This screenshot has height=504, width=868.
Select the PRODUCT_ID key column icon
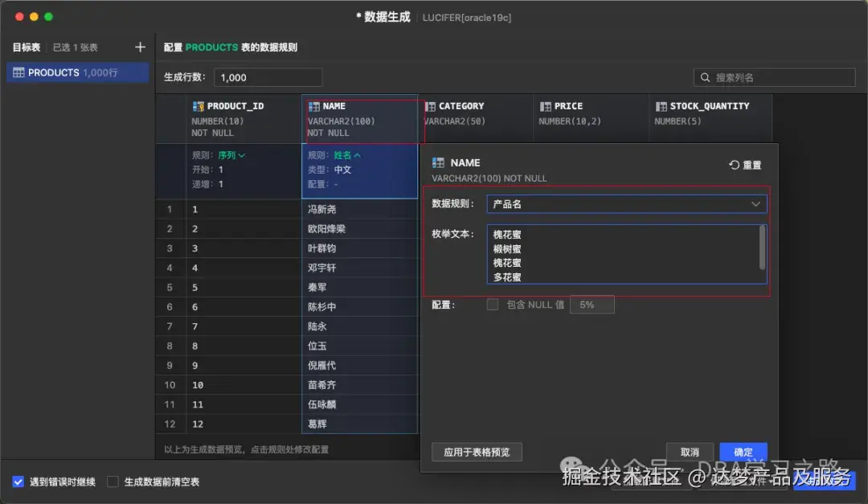(x=197, y=105)
